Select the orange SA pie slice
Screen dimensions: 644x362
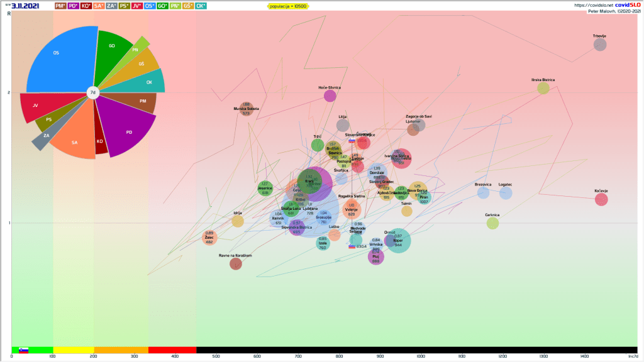coord(74,140)
